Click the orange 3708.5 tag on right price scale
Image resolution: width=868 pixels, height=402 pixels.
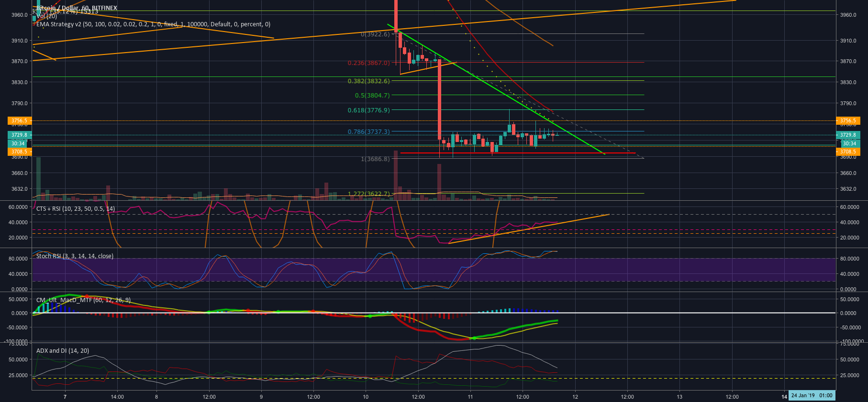point(848,152)
